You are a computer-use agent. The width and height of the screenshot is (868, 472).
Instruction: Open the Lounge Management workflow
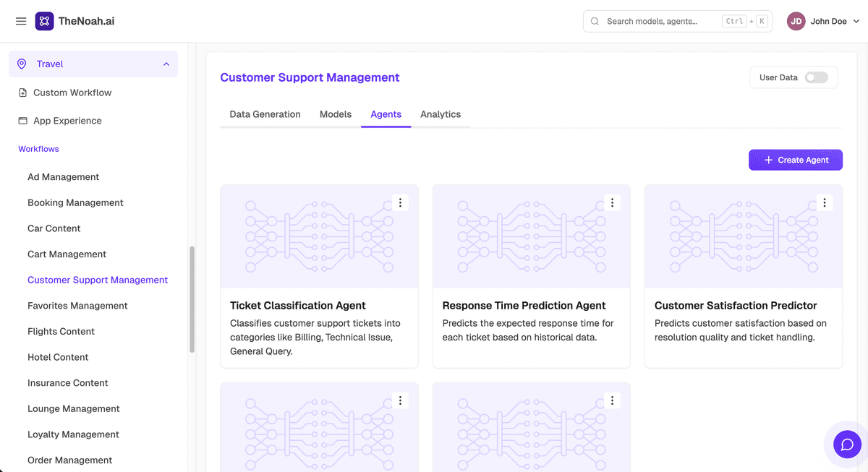74,409
